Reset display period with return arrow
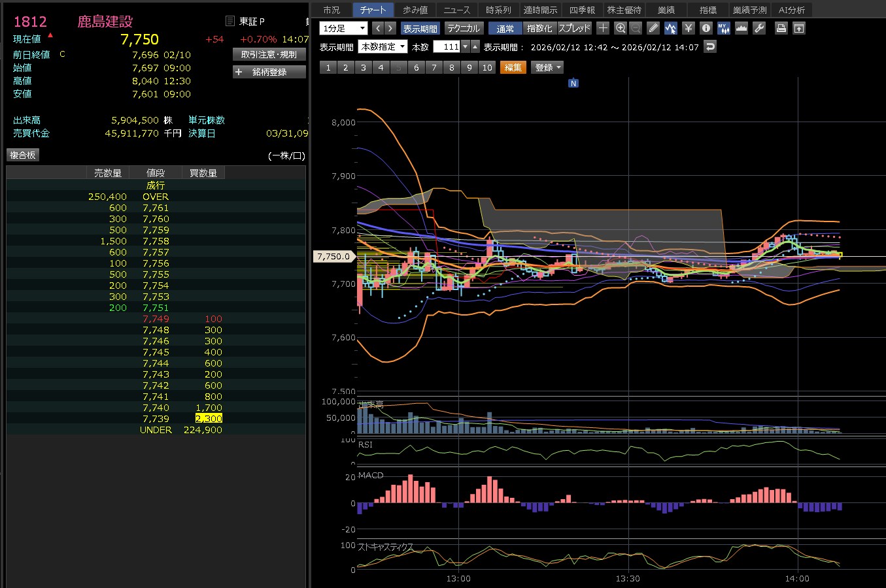This screenshot has width=886, height=588. [x=710, y=46]
